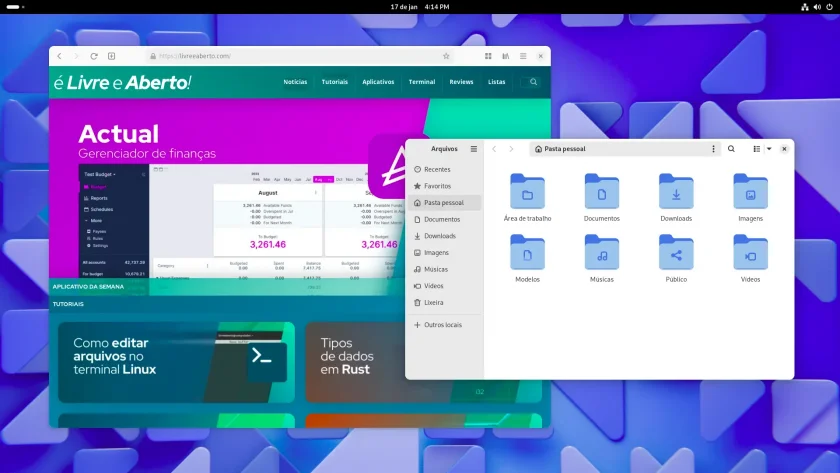Select the Músicas folder icon in grid
Viewport: 840px width, 473px height.
[x=602, y=252]
